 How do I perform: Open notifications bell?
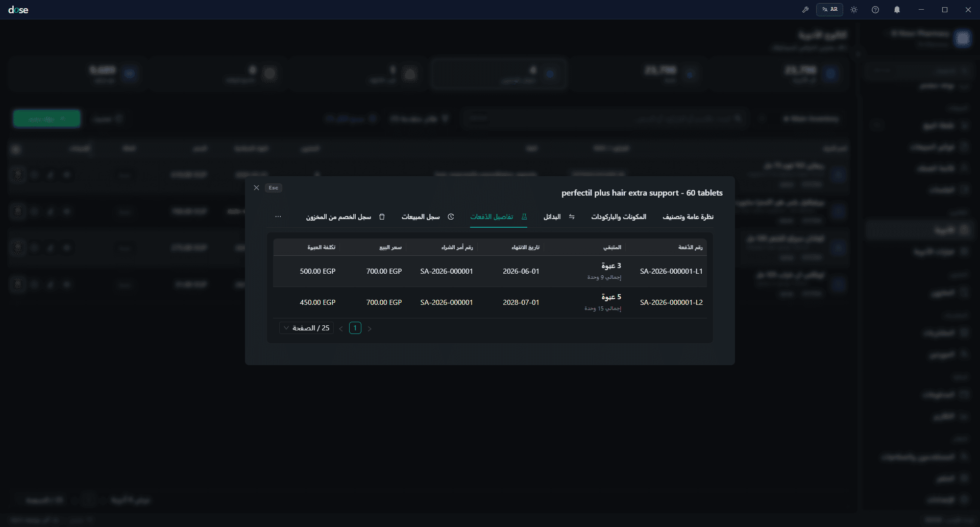click(897, 10)
